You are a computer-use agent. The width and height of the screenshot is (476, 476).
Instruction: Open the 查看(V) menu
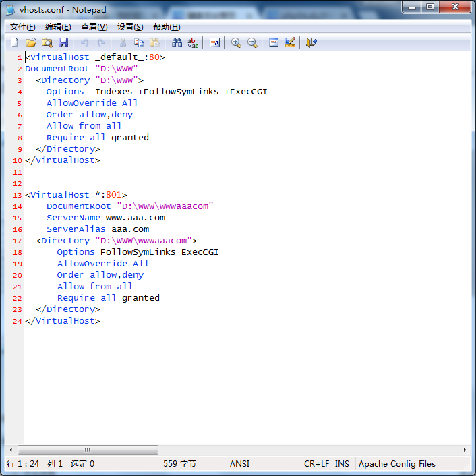coord(94,27)
